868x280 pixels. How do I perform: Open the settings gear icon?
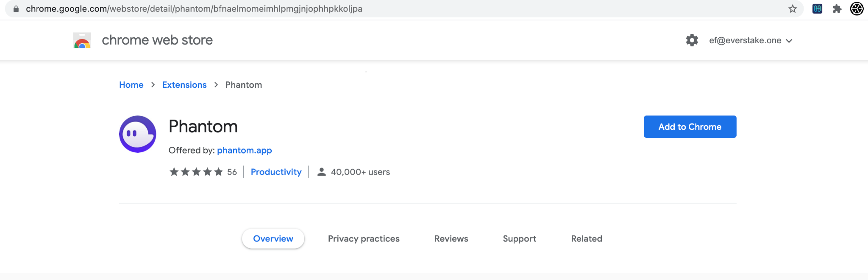pyautogui.click(x=692, y=40)
